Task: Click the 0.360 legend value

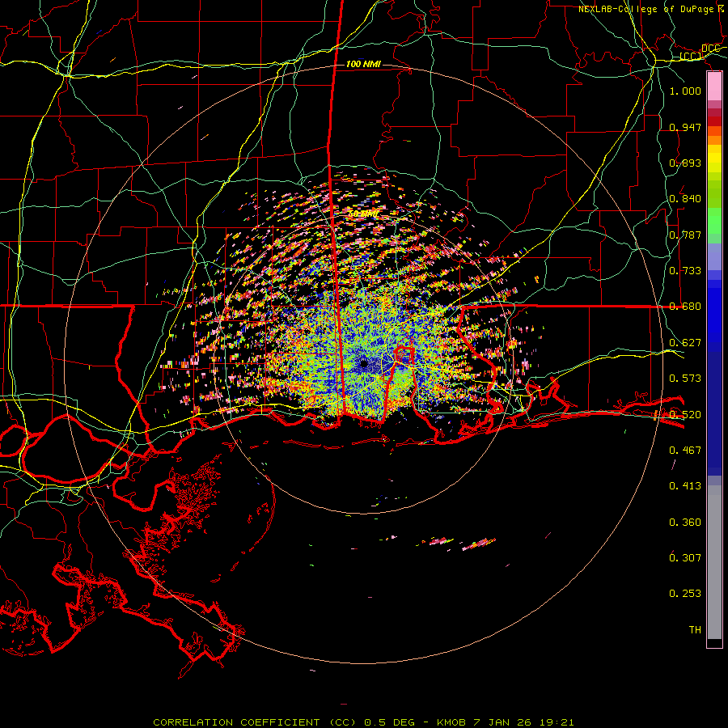Action: tap(685, 523)
